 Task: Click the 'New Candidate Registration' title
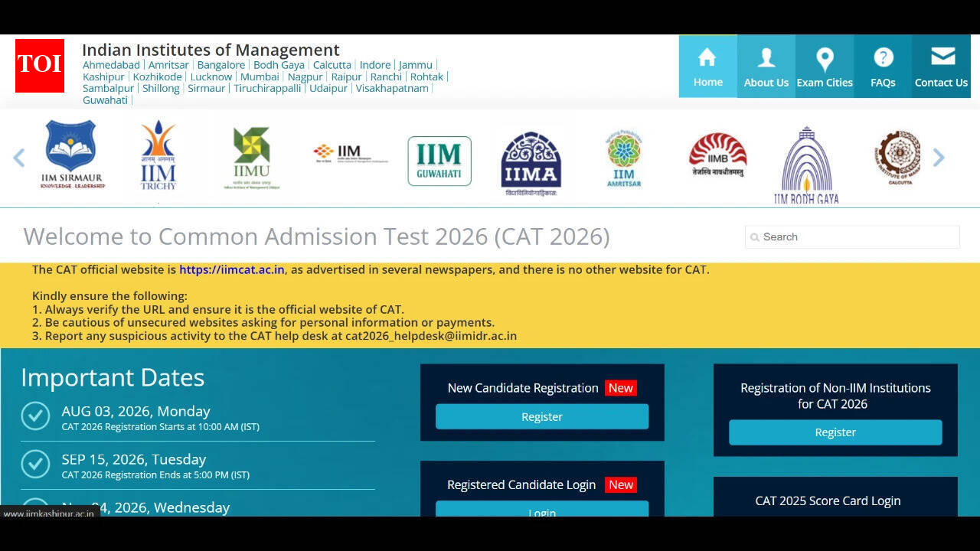coord(523,388)
